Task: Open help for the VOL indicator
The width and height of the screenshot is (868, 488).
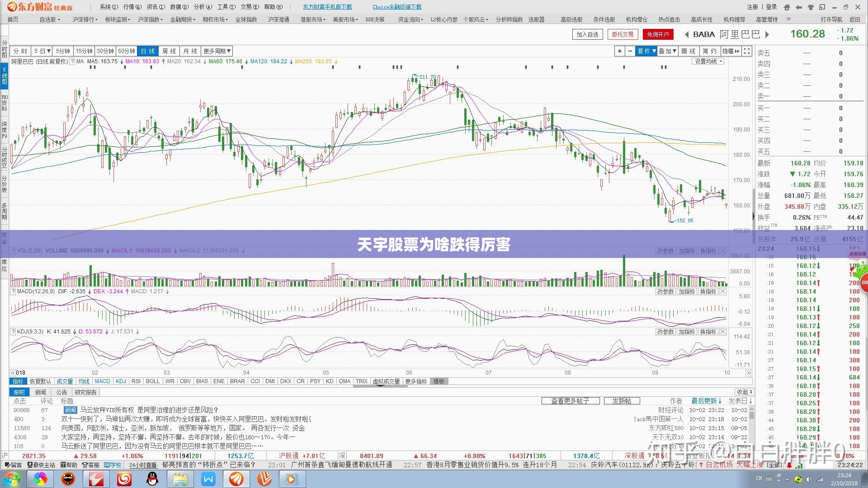Action: tap(13, 251)
